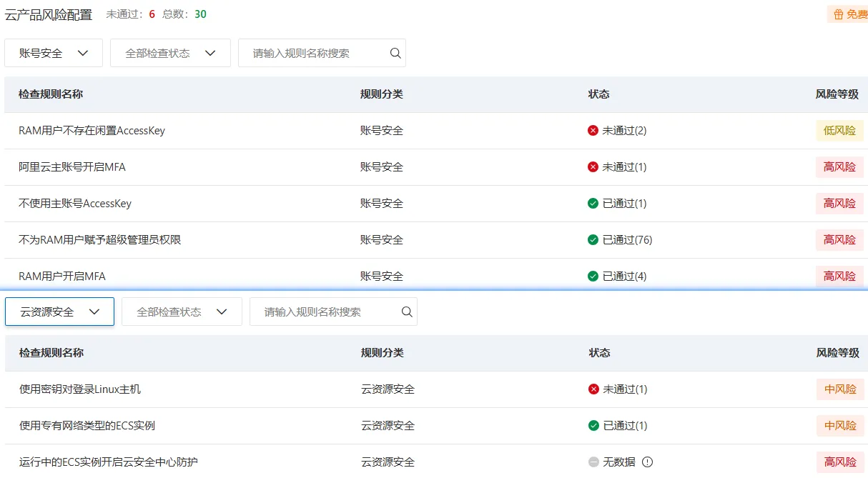Image resolution: width=868 pixels, height=478 pixels.
Task: Click the search magnifier icon in the lower search box
Action: pos(407,312)
